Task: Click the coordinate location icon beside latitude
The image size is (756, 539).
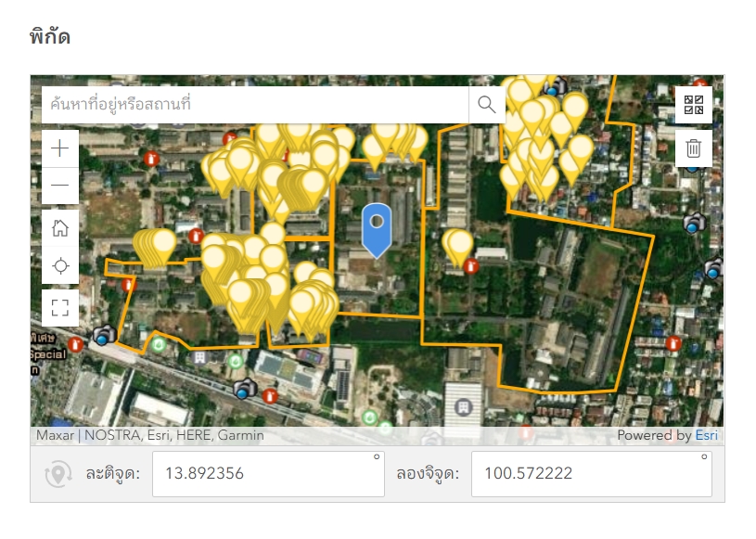Action: click(x=58, y=474)
